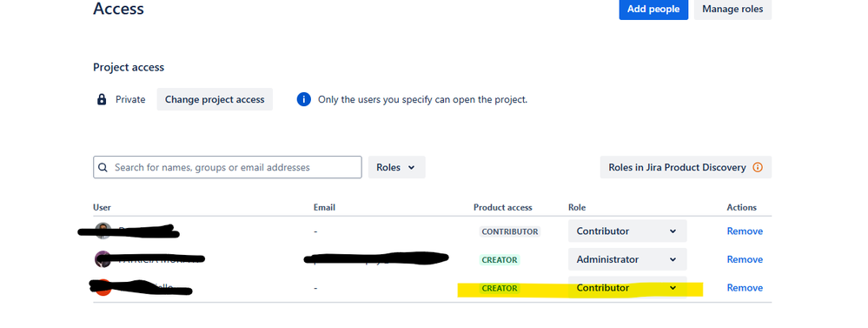The width and height of the screenshot is (868, 328).
Task: Open the Contributor role dropdown in first row
Action: (627, 231)
